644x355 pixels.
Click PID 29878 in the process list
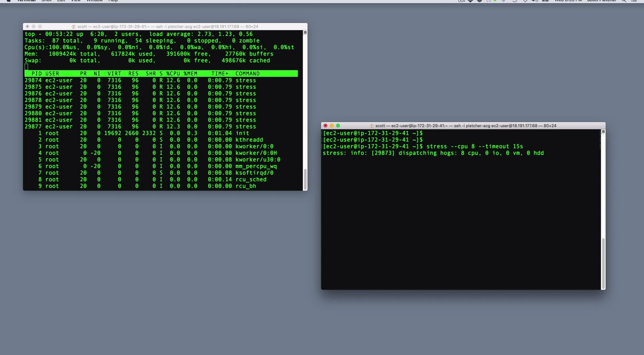(33, 100)
